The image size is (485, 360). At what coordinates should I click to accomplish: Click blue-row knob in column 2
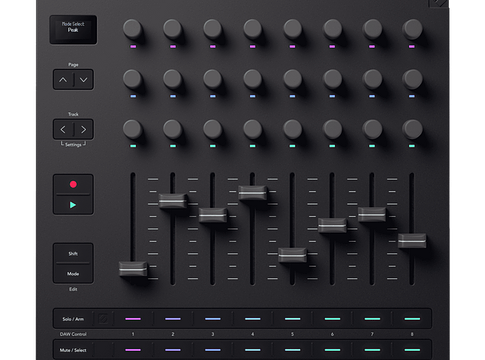click(x=173, y=79)
